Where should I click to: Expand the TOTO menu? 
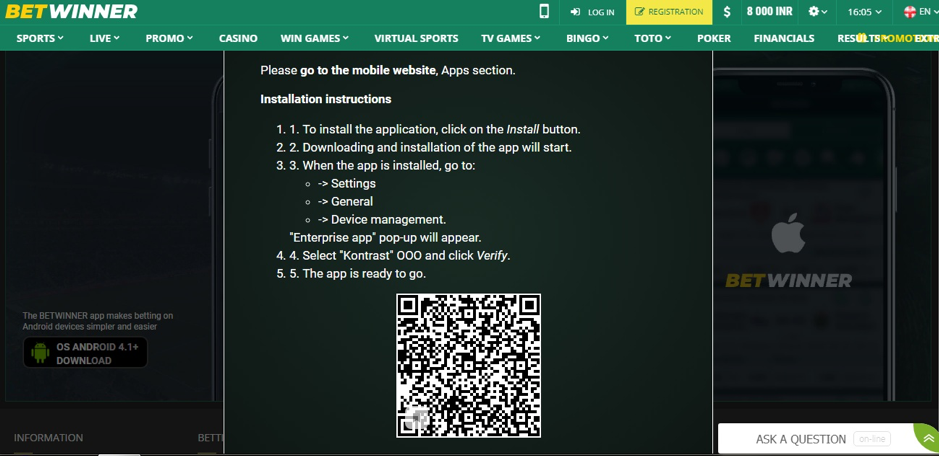[652, 38]
